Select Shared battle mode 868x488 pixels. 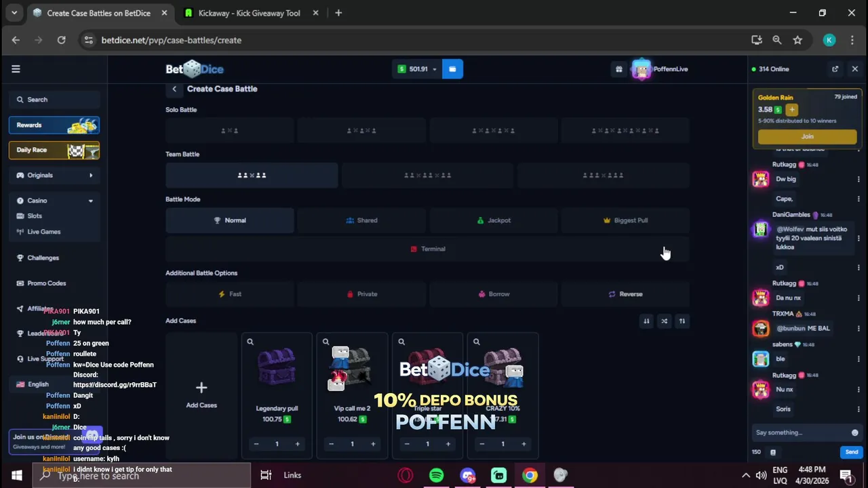pyautogui.click(x=361, y=220)
